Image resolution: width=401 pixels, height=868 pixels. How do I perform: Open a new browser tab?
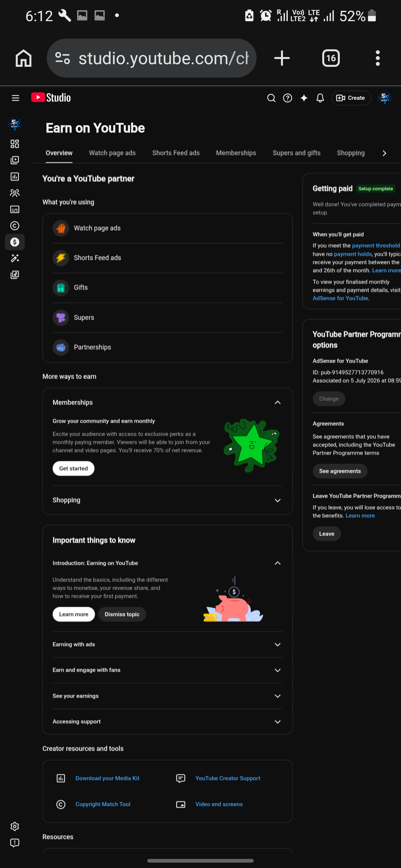coord(282,58)
